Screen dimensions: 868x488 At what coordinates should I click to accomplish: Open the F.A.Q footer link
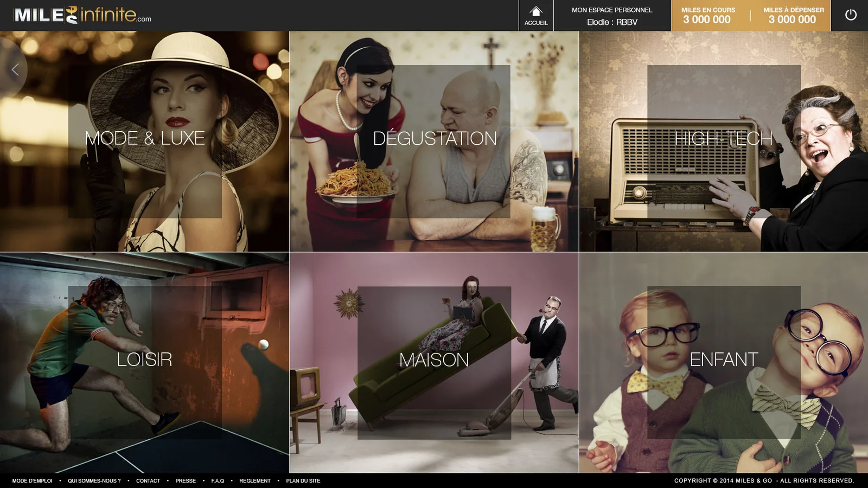point(218,481)
